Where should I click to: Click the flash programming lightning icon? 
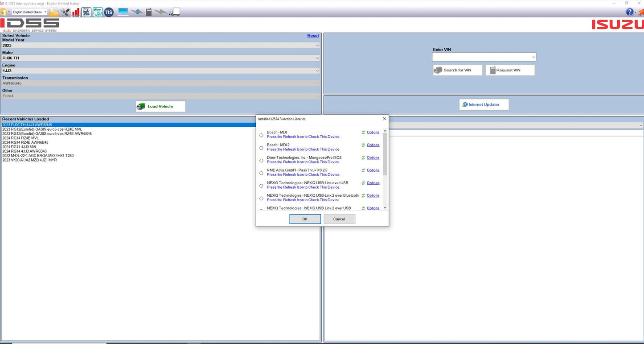pyautogui.click(x=160, y=12)
